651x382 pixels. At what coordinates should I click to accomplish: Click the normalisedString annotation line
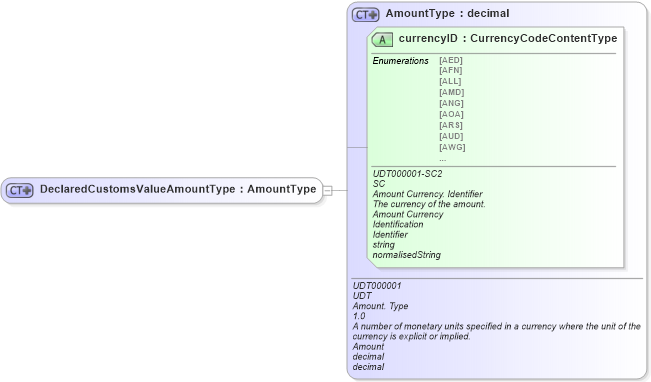pyautogui.click(x=406, y=255)
